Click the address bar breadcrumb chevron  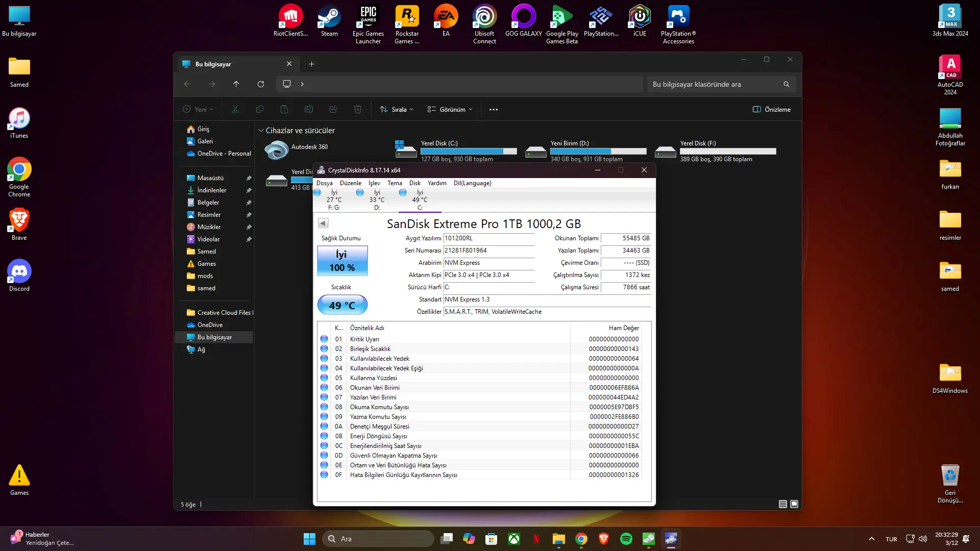pos(302,84)
